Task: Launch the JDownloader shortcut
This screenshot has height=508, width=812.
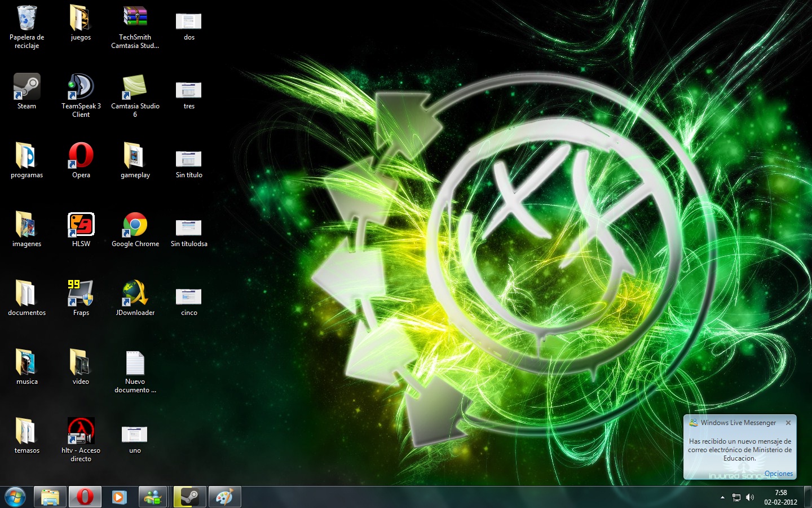Action: click(x=135, y=298)
